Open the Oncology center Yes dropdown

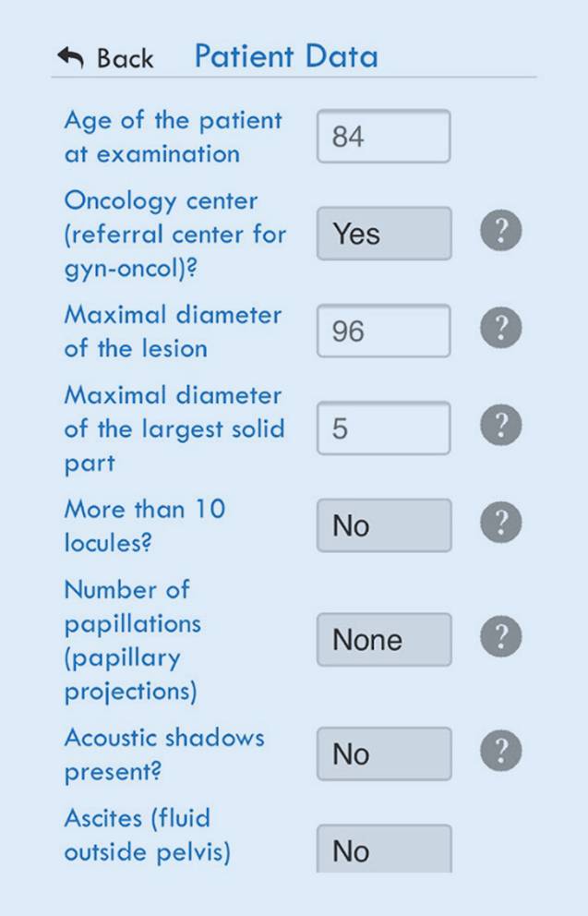pyautogui.click(x=384, y=234)
